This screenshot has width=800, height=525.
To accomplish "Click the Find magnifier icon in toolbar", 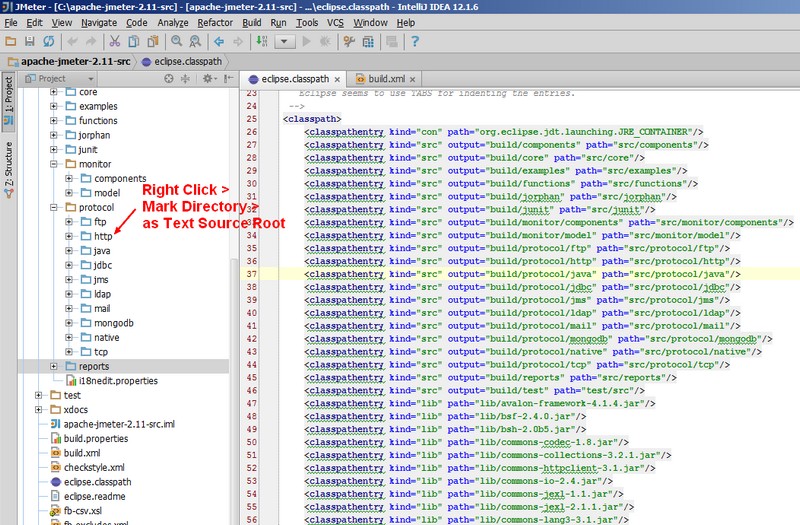I will (177, 41).
